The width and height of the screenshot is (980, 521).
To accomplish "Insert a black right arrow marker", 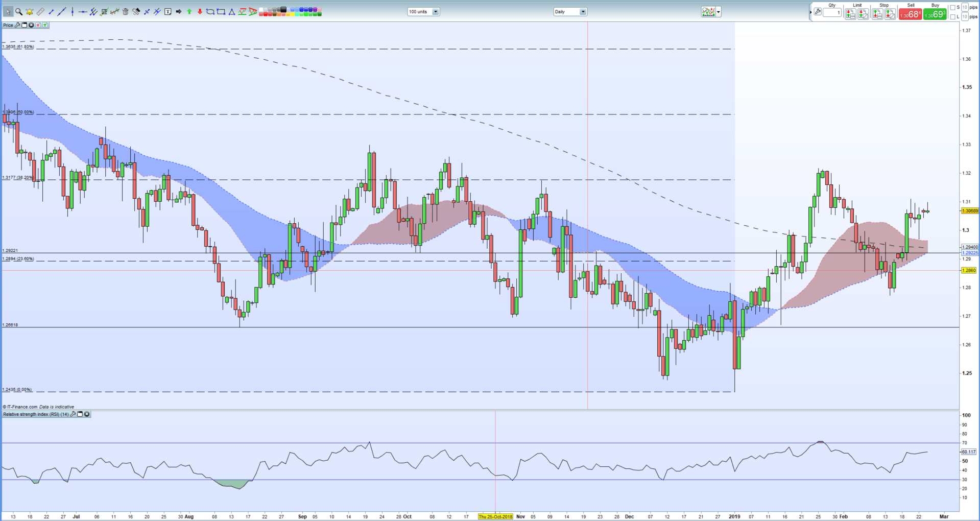I will (x=178, y=12).
